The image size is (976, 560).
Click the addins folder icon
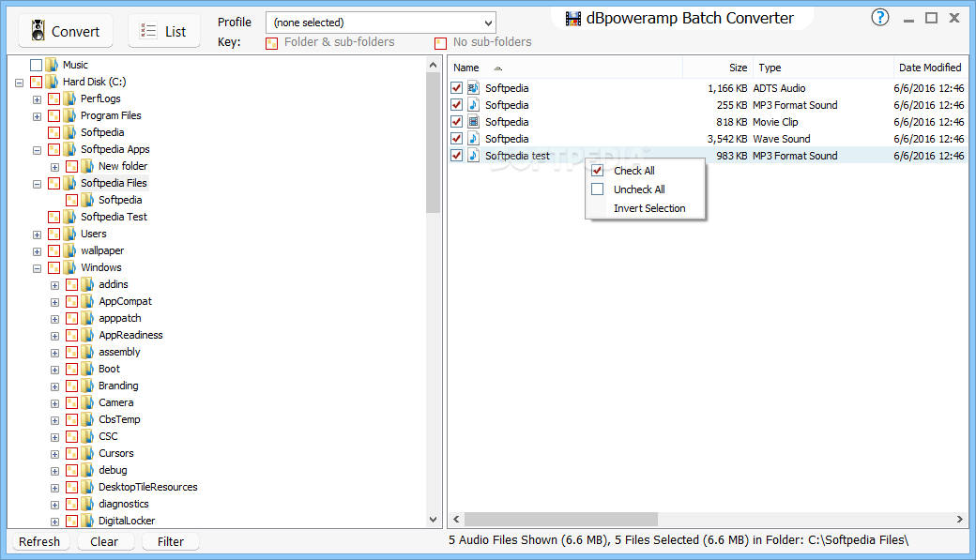pos(88,283)
